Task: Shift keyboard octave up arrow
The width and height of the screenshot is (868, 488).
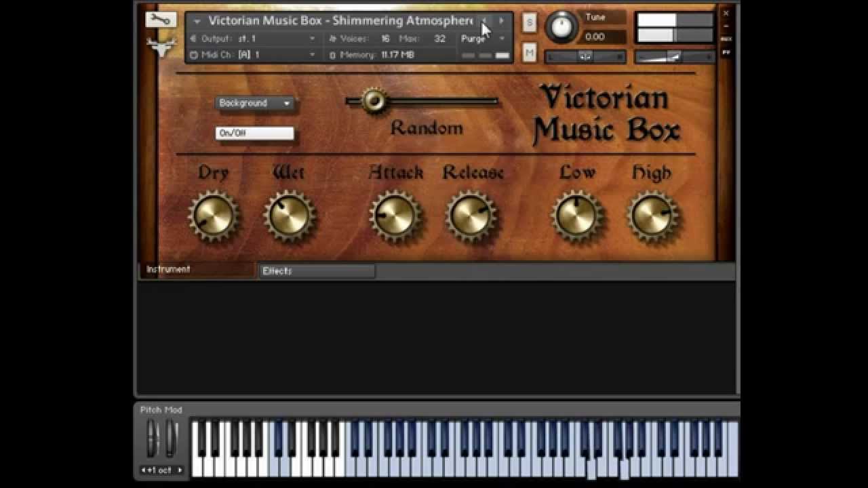Action: pos(180,470)
